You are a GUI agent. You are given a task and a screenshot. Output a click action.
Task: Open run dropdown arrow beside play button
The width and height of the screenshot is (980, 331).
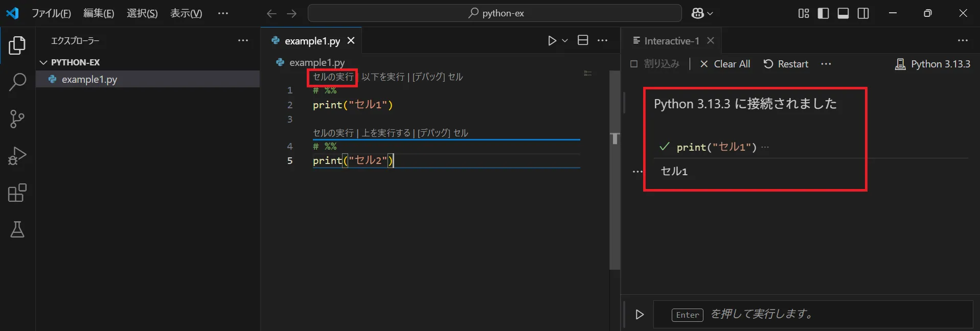(565, 40)
